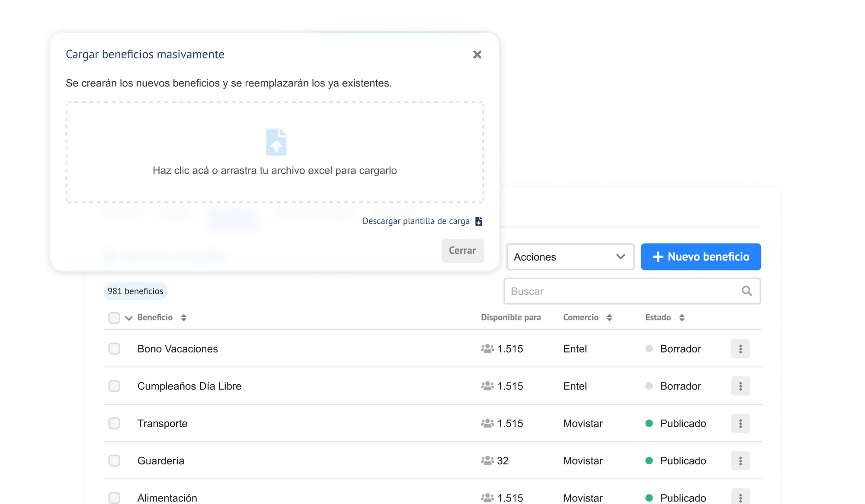
Task: Tick the Guardería checkbox
Action: pos(114,461)
